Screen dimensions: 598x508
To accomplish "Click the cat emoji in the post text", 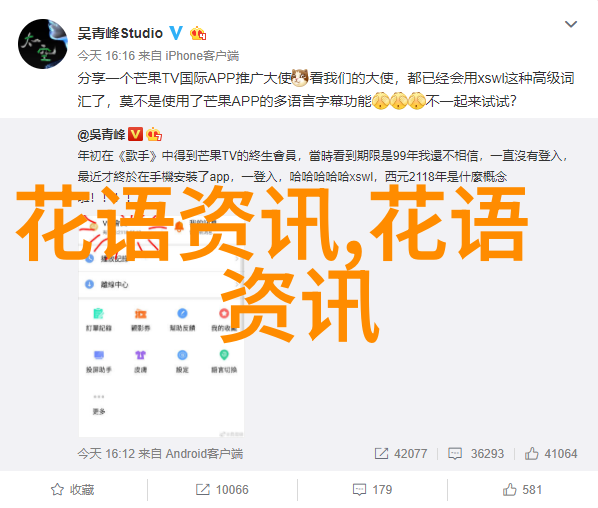I will [300, 78].
